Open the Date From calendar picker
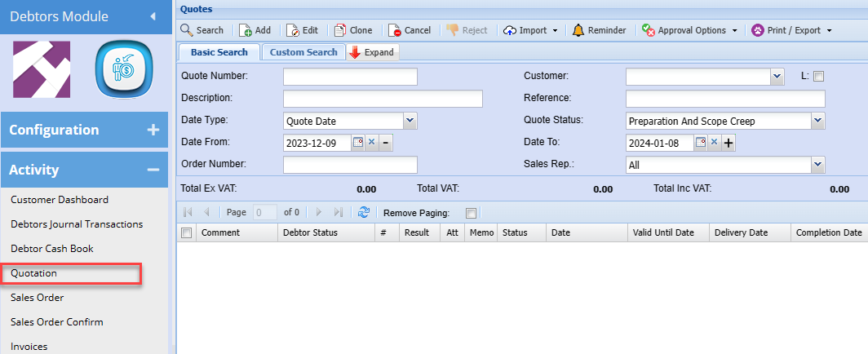 357,143
